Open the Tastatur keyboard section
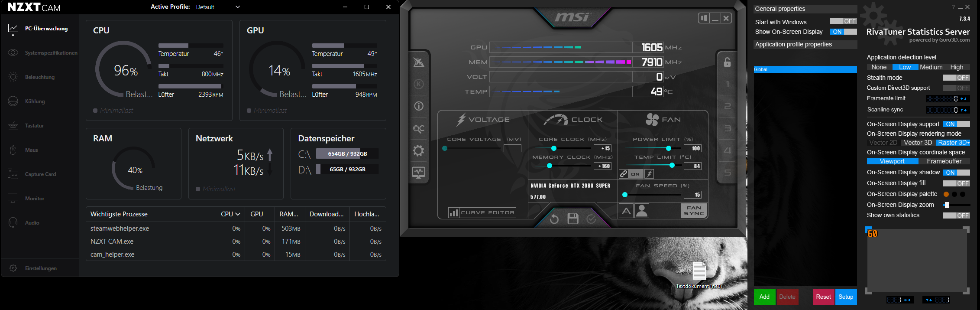 coord(26,126)
